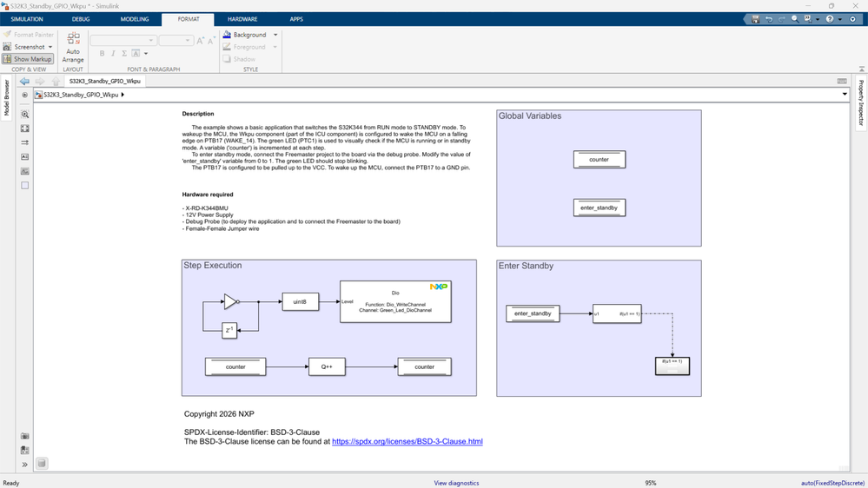
Task: Open the Background color dropdown arrow
Action: tap(275, 35)
